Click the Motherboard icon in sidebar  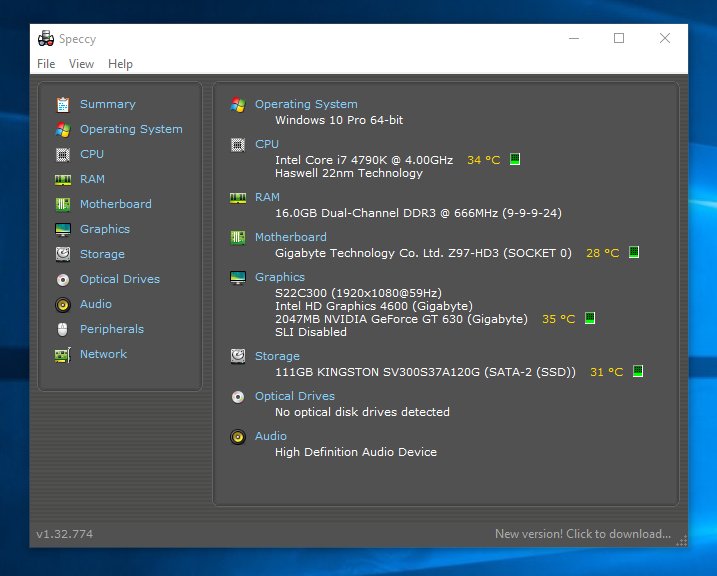(63, 204)
